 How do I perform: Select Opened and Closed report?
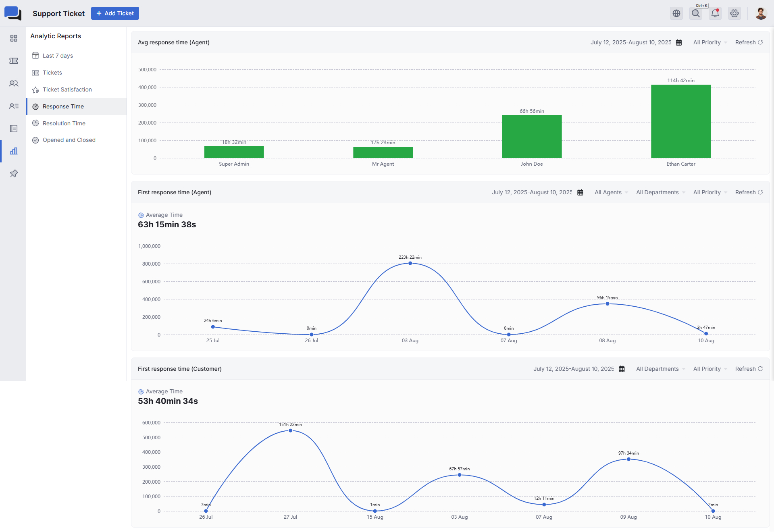click(69, 140)
